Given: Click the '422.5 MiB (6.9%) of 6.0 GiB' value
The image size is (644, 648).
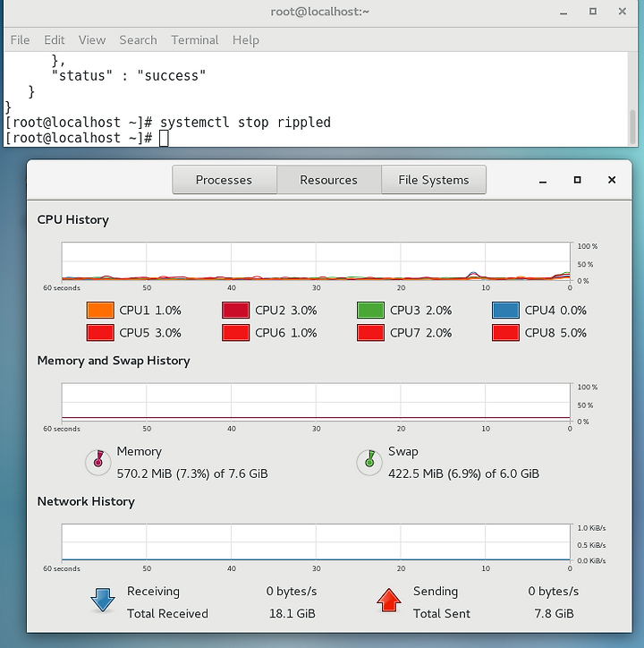Looking at the screenshot, I should coord(463,473).
